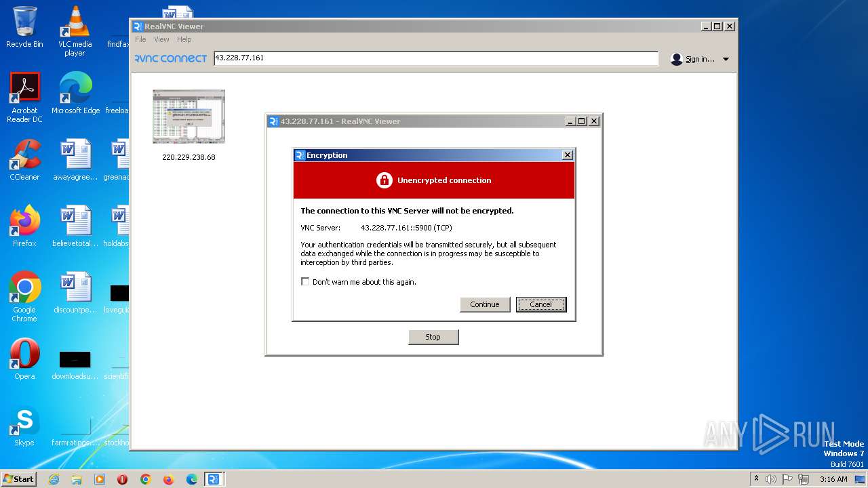Click '43.228.77.161::5900 (TCP)' server text

tap(406, 228)
